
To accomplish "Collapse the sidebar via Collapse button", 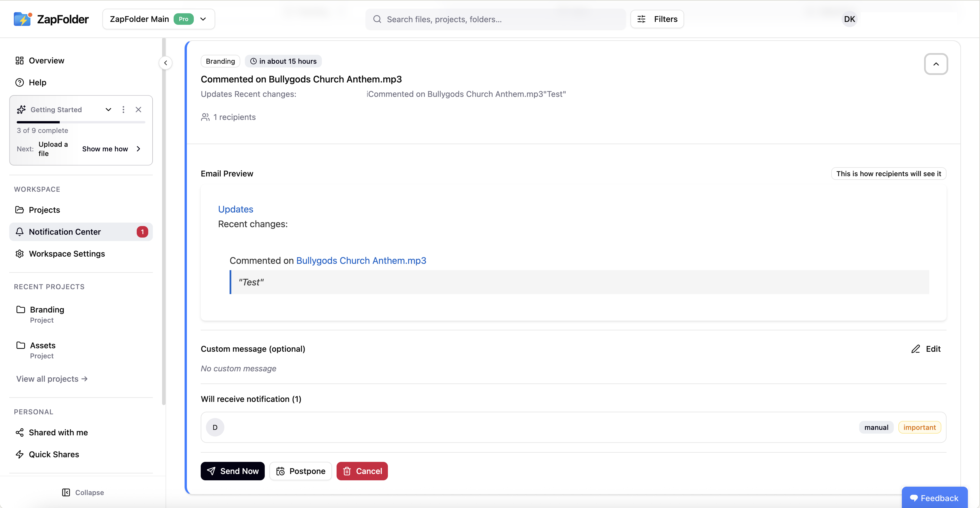I will pyautogui.click(x=83, y=492).
